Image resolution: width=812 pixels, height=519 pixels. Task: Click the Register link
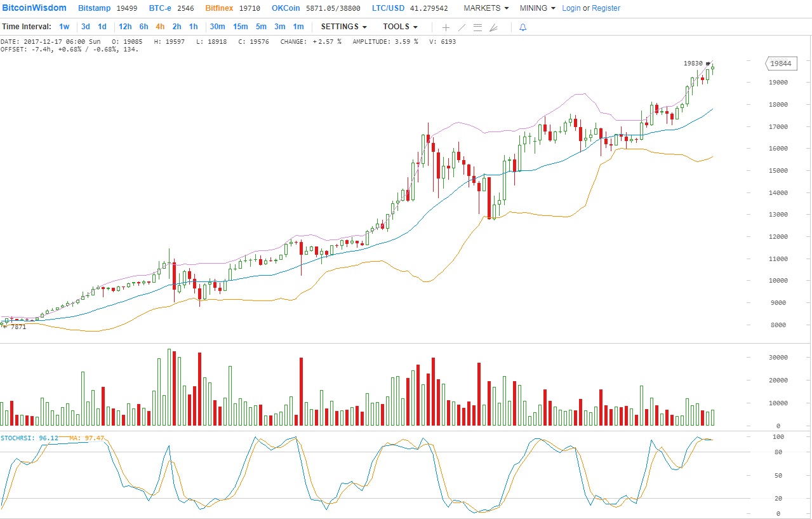tap(606, 8)
